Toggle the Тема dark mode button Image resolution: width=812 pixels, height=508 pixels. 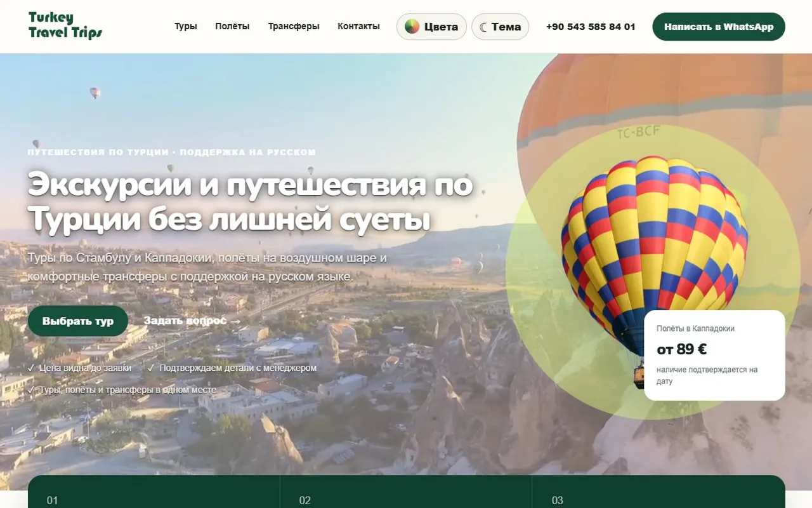coord(500,27)
